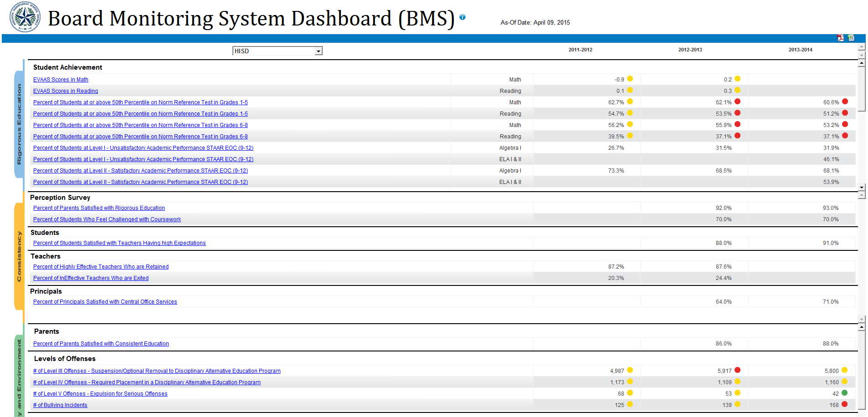Click the 93.0% parents satisfied value
Image resolution: width=868 pixels, height=417 pixels.
(831, 208)
